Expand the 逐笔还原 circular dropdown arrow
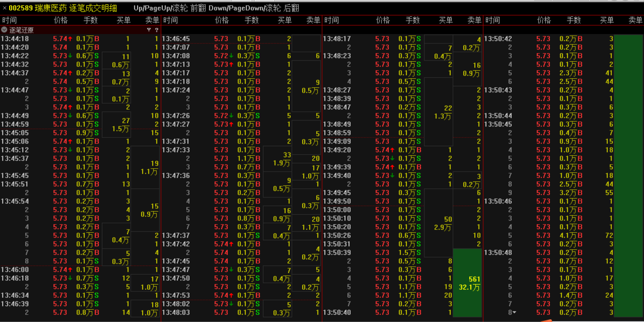The image size is (644, 322). pyautogui.click(x=4, y=30)
